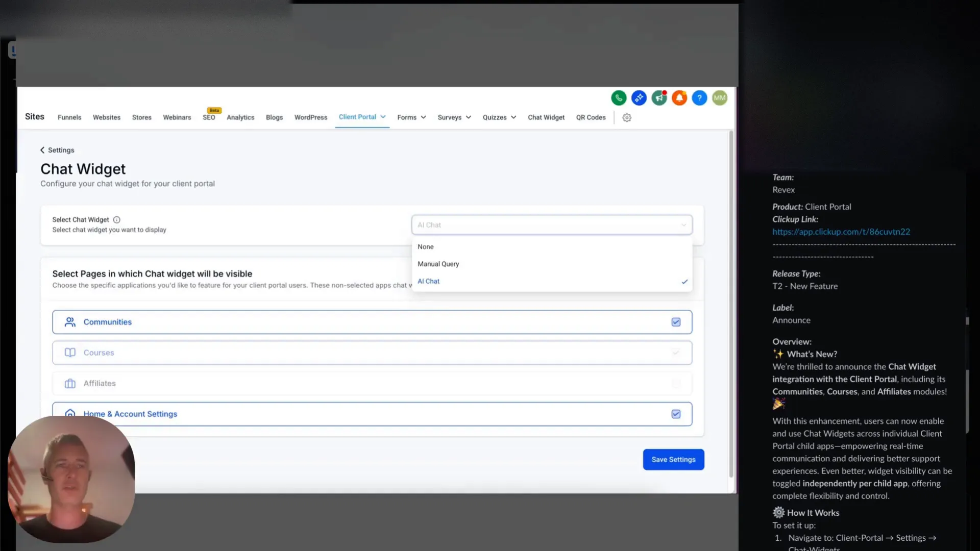
Task: Click the back arrow next to Settings
Action: 42,150
